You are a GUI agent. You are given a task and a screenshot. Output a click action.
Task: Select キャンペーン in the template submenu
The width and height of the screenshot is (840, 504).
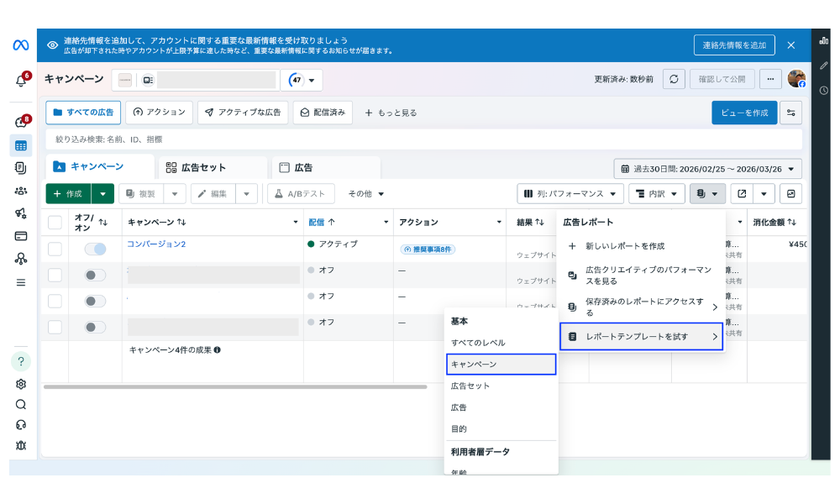point(501,364)
